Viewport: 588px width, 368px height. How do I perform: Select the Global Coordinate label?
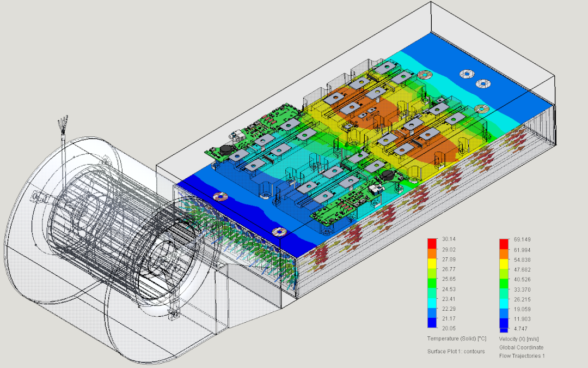coord(521,347)
